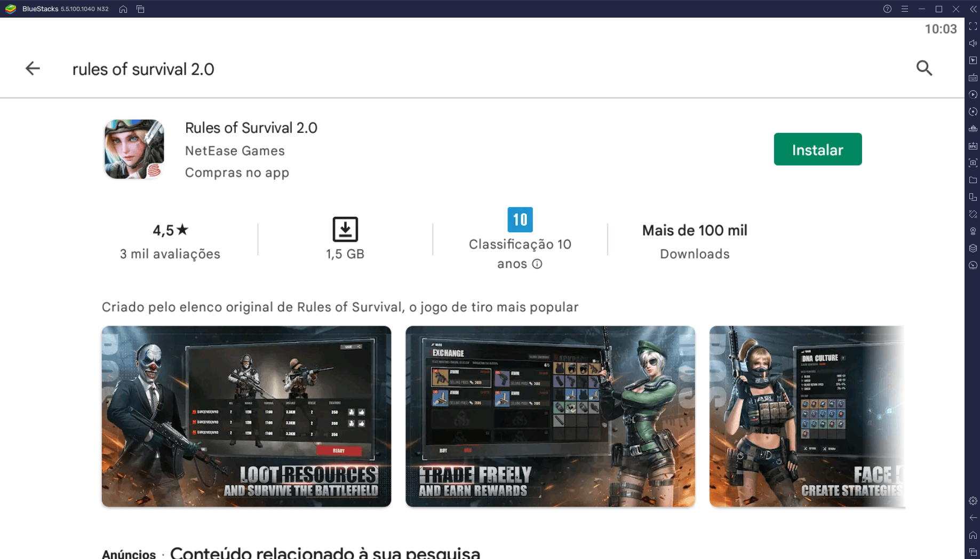The width and height of the screenshot is (980, 559).
Task: Click the '3 mil avaliações' text
Action: [x=170, y=254]
